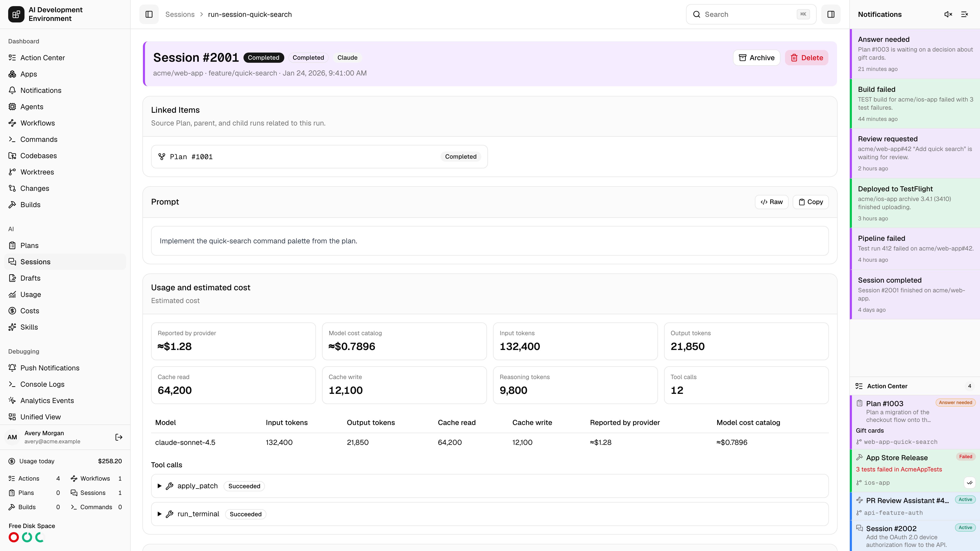Open Workflows in sidebar
Screen dimensions: 980x551
tap(65, 123)
